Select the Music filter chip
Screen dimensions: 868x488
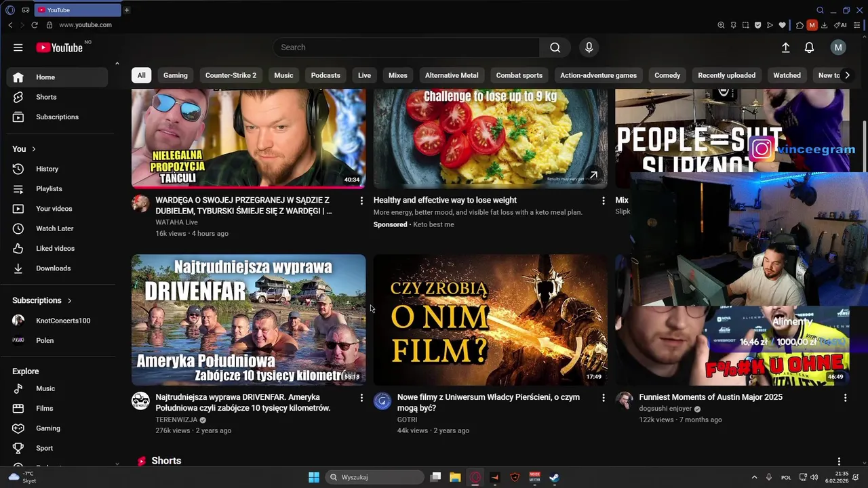[283, 75]
